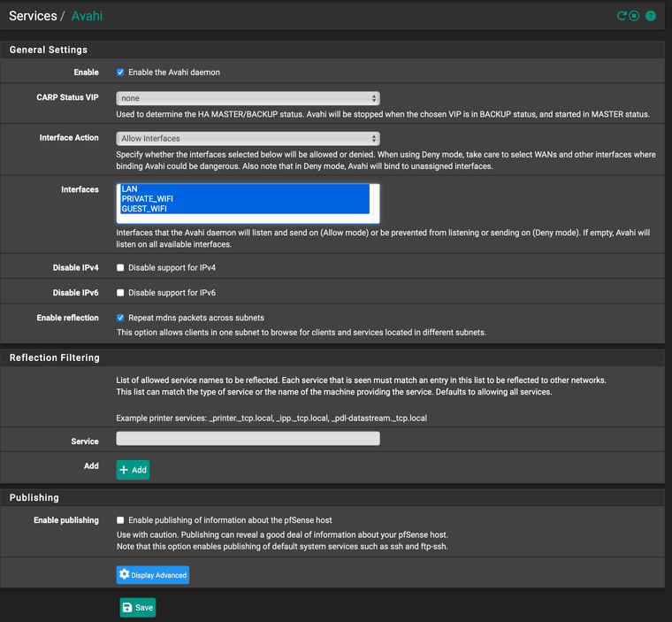Select LAN in the Interfaces list
Screen dimensions: 672x622
point(245,188)
